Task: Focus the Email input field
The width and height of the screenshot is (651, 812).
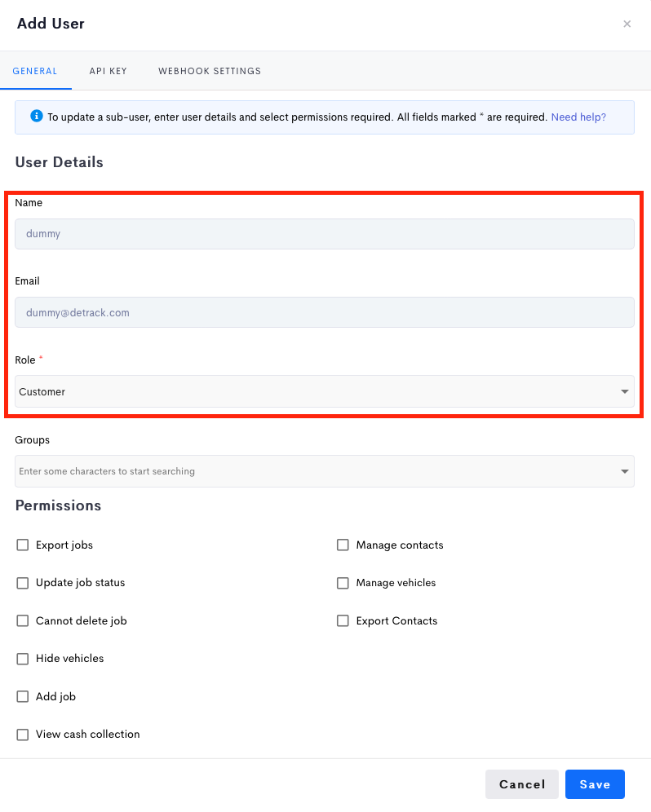Action: [x=325, y=312]
